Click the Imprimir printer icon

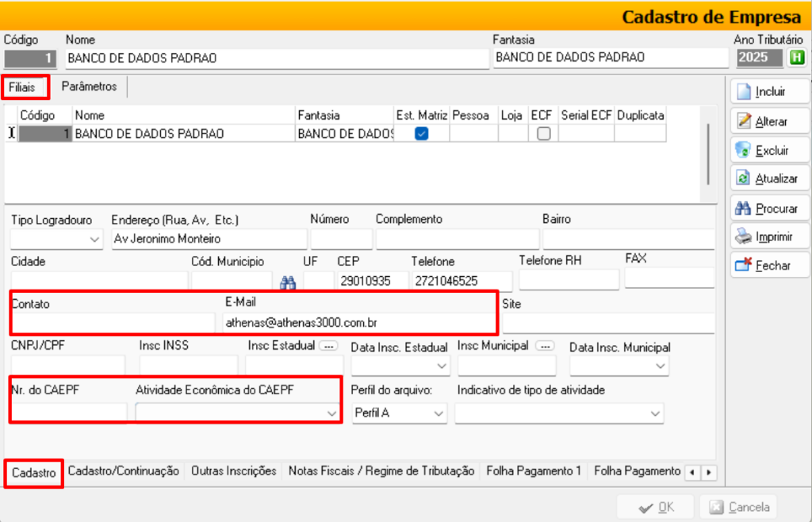pyautogui.click(x=744, y=236)
